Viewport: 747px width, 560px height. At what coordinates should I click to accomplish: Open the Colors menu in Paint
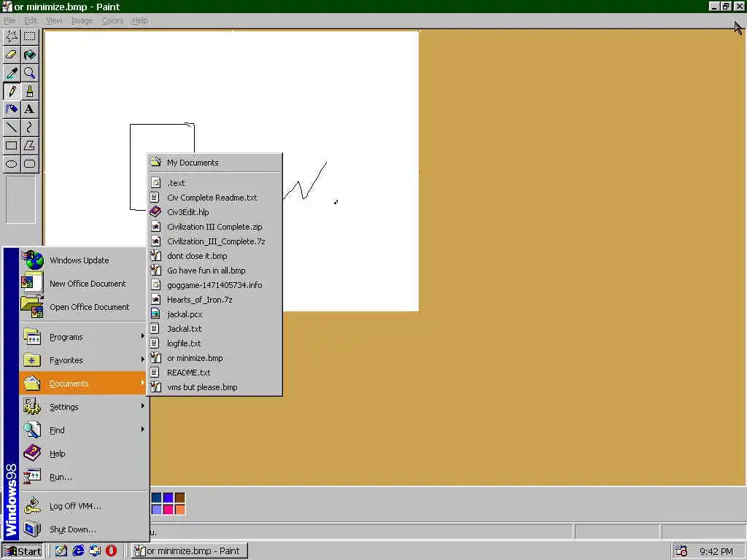[112, 20]
